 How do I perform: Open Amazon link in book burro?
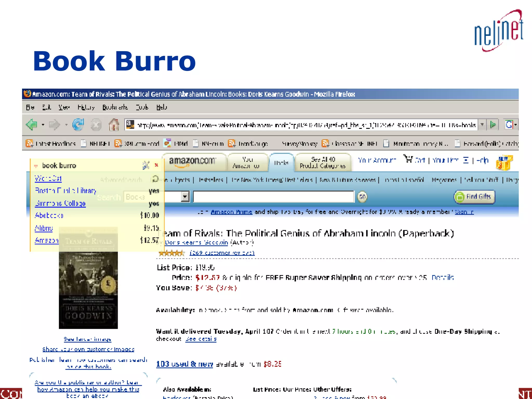[x=47, y=241]
